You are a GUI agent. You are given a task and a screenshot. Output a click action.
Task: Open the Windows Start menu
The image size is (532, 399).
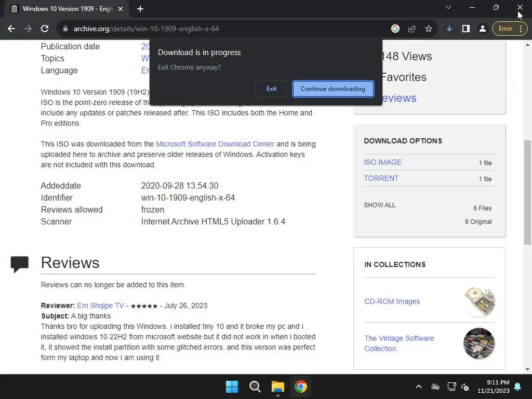[x=232, y=387]
